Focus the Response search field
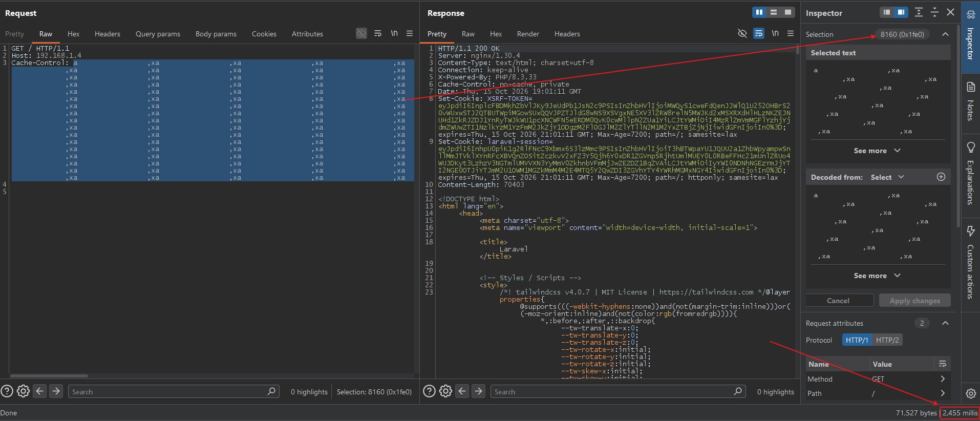Image resolution: width=980 pixels, height=421 pixels. coord(618,392)
